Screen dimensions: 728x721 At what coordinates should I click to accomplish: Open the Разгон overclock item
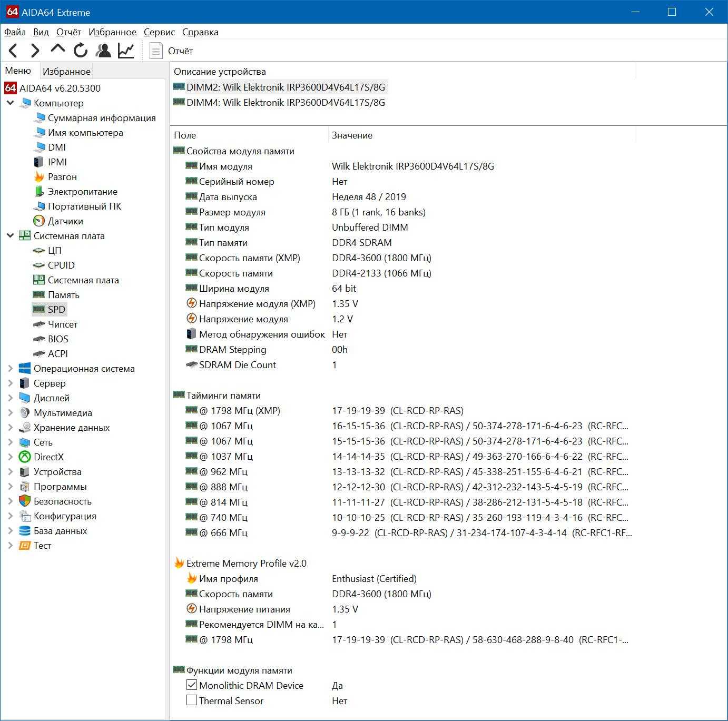coord(62,177)
